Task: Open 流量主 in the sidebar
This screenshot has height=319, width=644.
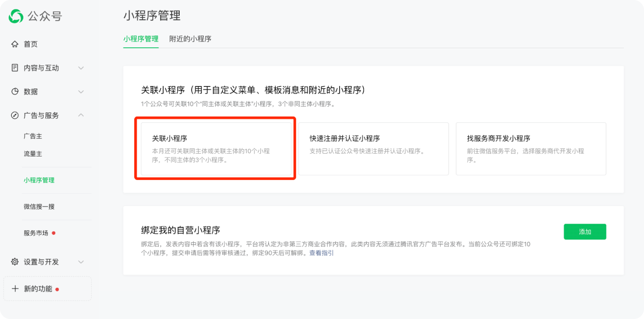Action: 33,154
